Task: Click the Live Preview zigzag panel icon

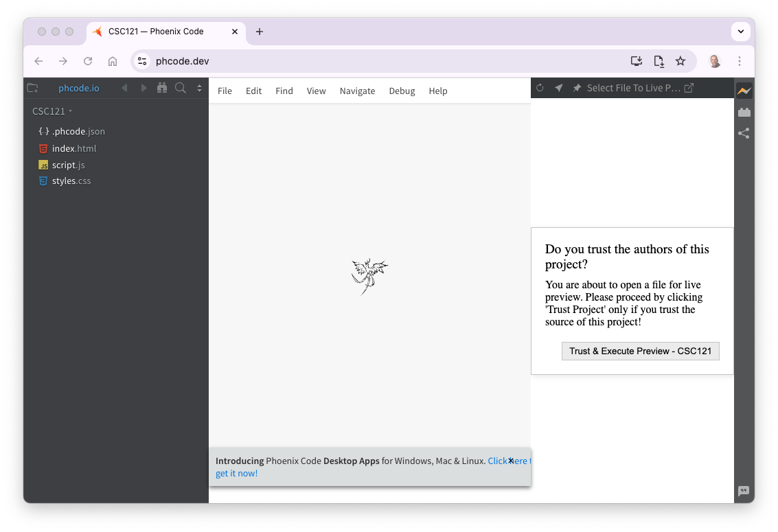Action: tap(744, 90)
